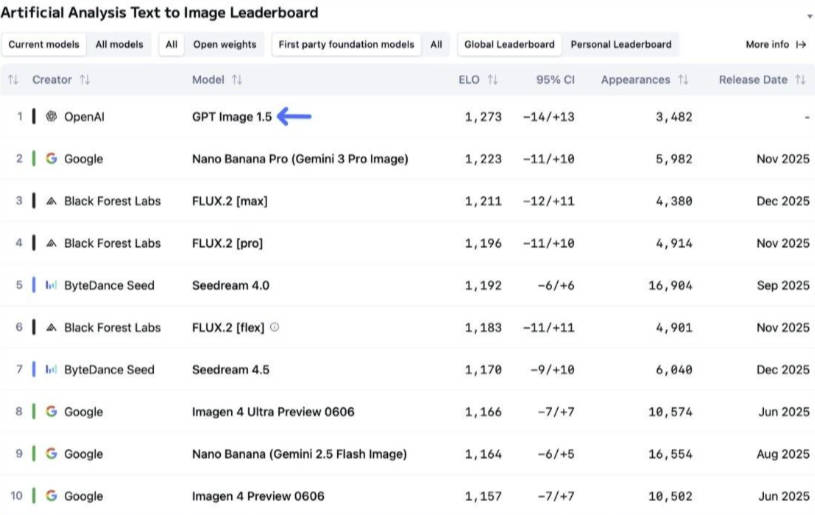The height and width of the screenshot is (515, 815).
Task: Open Nano Banana Pro model entry
Action: coord(300,159)
